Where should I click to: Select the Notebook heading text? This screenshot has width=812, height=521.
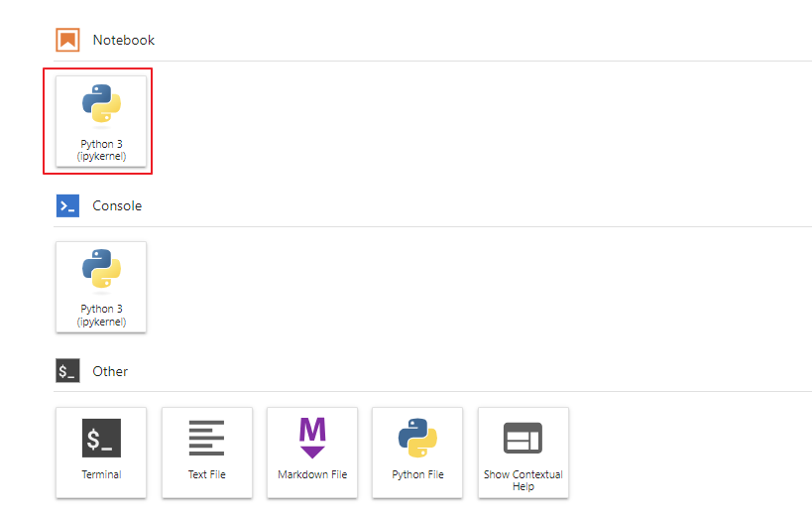[x=124, y=40]
